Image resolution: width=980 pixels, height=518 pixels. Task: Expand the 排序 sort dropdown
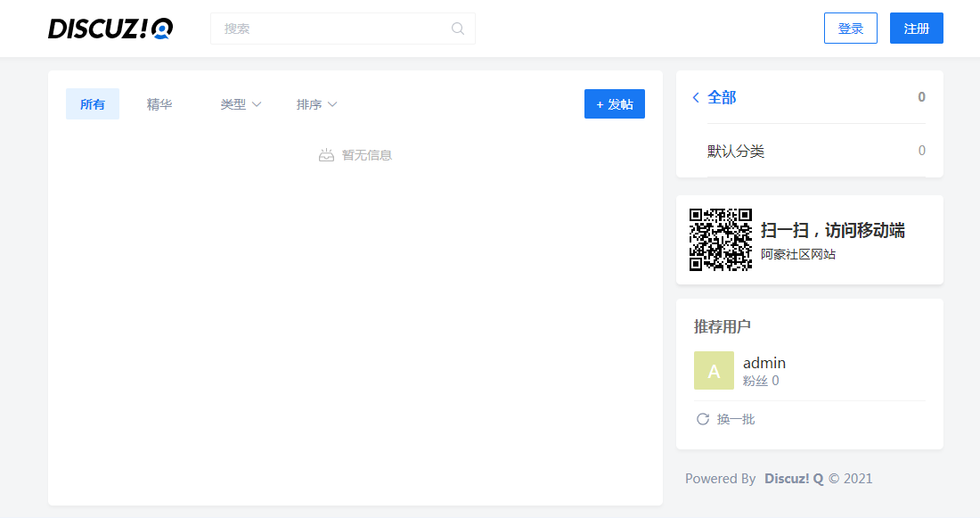[316, 104]
